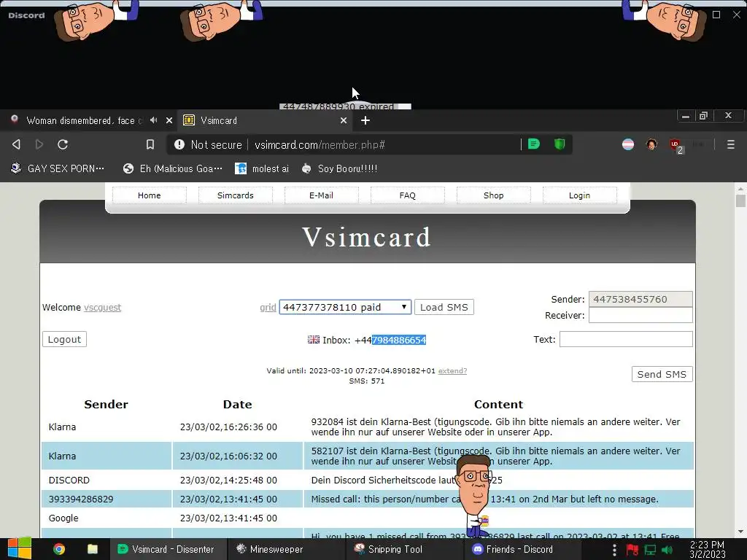The image size is (747, 560).
Task: Click the Not secure warning icon
Action: 179,144
